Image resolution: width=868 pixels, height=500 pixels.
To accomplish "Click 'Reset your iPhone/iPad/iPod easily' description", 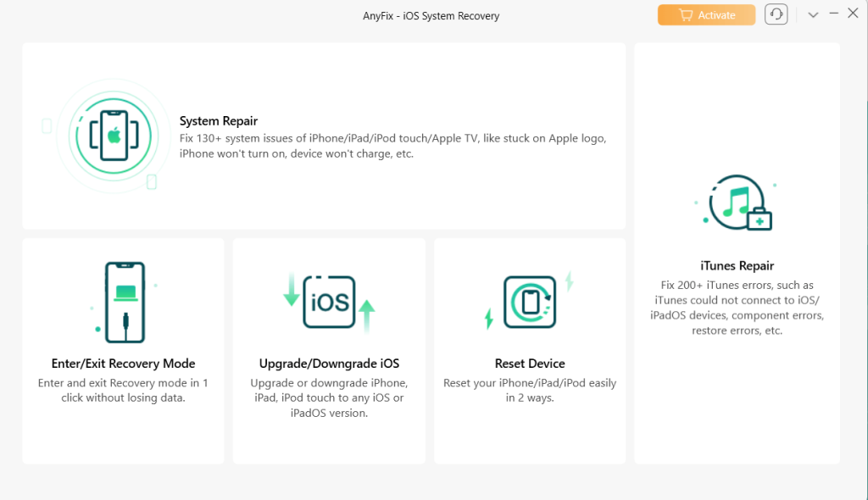I will tap(530, 391).
